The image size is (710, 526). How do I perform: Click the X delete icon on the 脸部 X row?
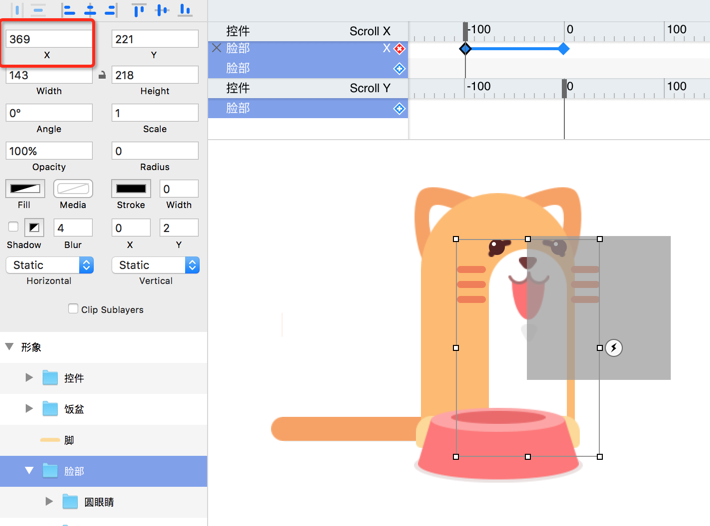pyautogui.click(x=216, y=48)
